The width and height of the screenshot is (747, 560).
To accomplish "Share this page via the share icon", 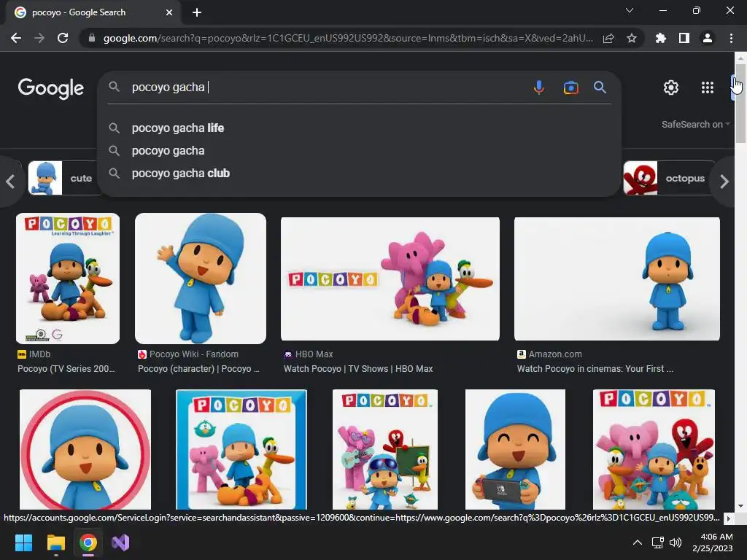I will click(x=608, y=38).
